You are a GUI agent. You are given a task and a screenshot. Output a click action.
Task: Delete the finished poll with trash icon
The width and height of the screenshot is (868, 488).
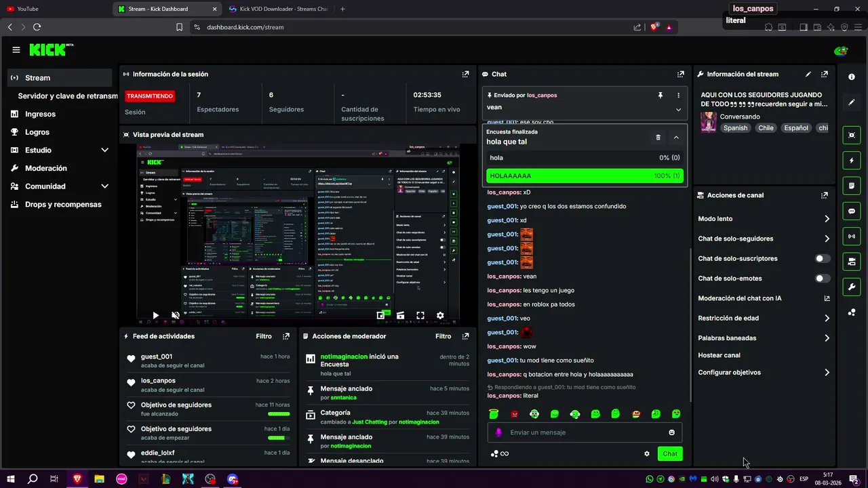(658, 138)
